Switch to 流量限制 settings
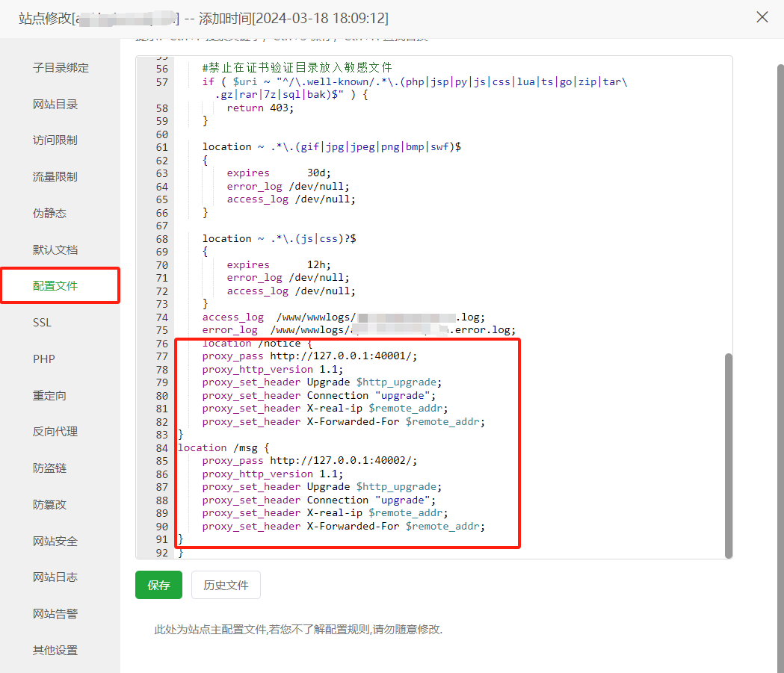784x673 pixels. (x=55, y=177)
